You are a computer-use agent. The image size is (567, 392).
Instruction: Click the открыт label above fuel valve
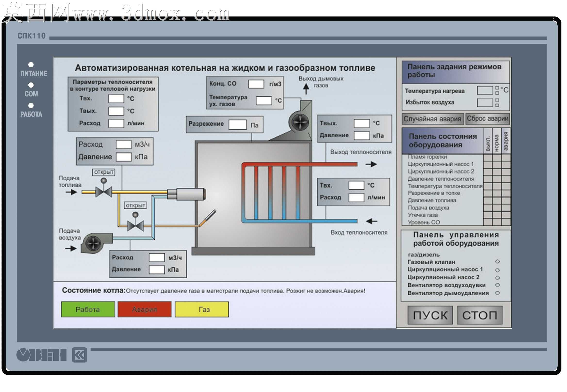pos(104,172)
